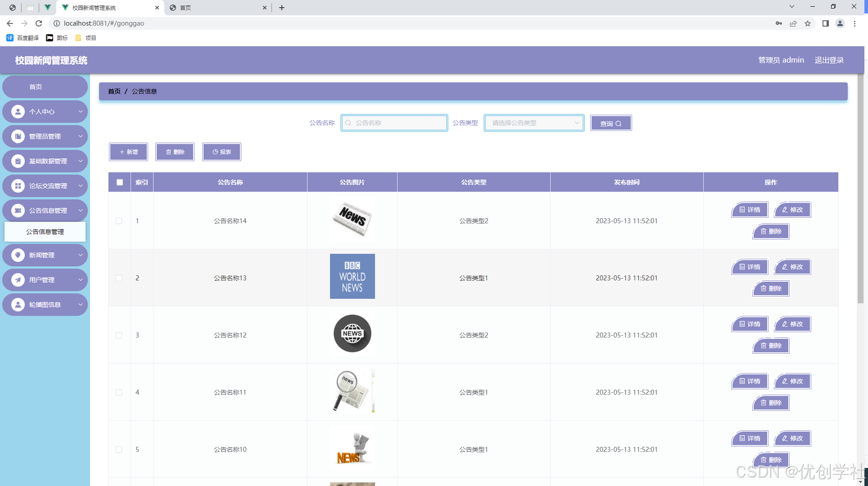The image size is (868, 486).
Task: Click the page vertical scrollbar
Action: pyautogui.click(x=860, y=189)
